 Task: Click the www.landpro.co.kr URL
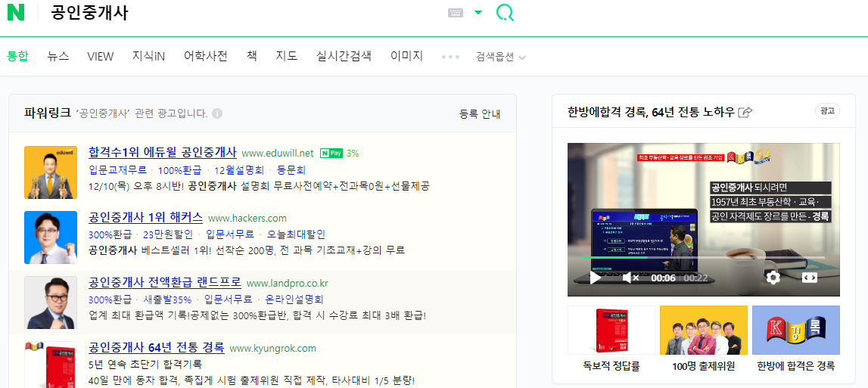pyautogui.click(x=288, y=284)
